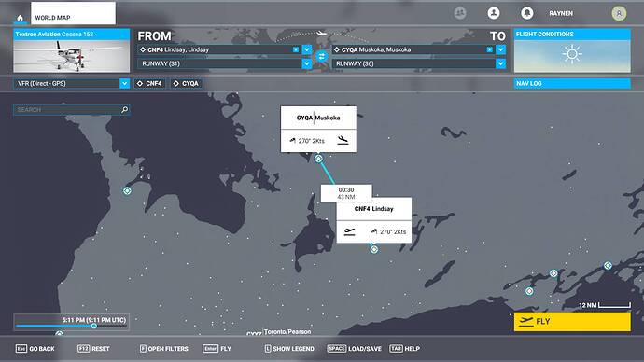This screenshot has width=644, height=362.
Task: Expand the Runway (31) dropdown
Action: point(307,63)
